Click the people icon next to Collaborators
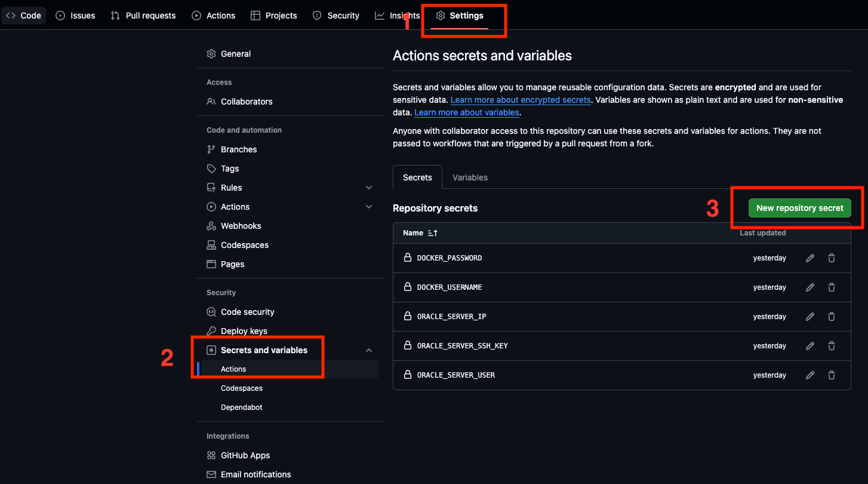This screenshot has width=868, height=484. 211,102
